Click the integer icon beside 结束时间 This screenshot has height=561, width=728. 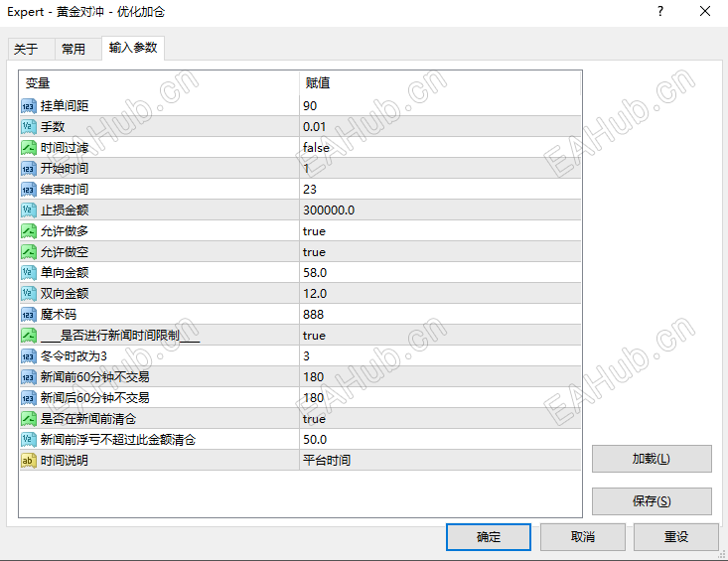(29, 190)
